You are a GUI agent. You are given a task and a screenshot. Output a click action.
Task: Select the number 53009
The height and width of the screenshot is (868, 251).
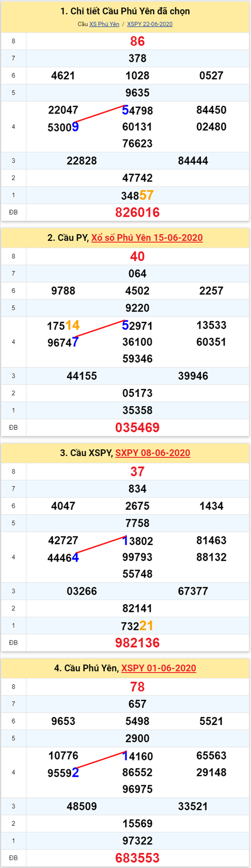[63, 127]
